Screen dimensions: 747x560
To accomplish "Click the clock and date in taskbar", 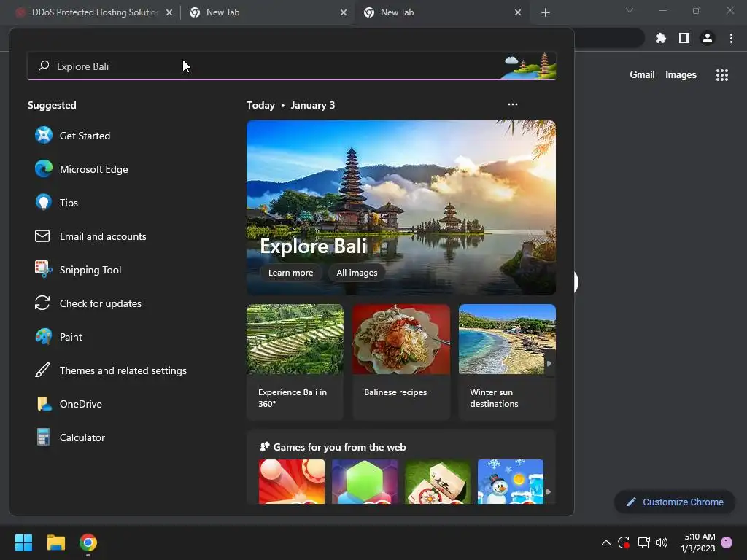I will click(698, 542).
